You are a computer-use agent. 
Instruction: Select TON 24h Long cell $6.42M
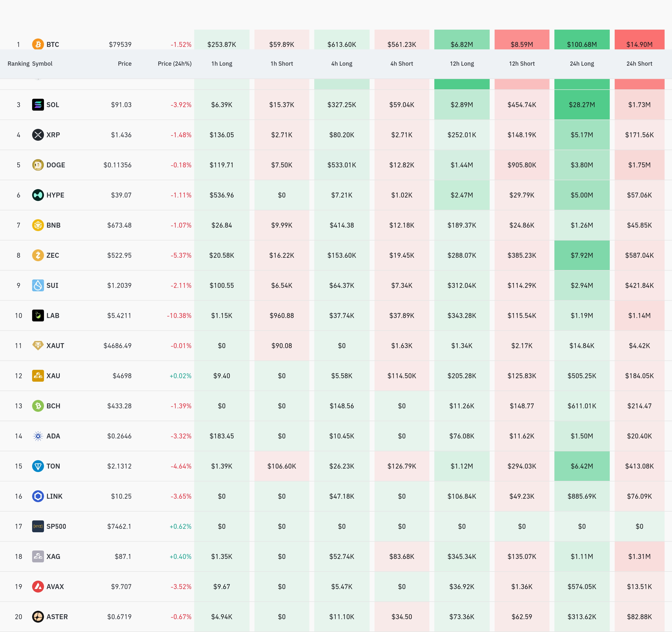(x=582, y=466)
